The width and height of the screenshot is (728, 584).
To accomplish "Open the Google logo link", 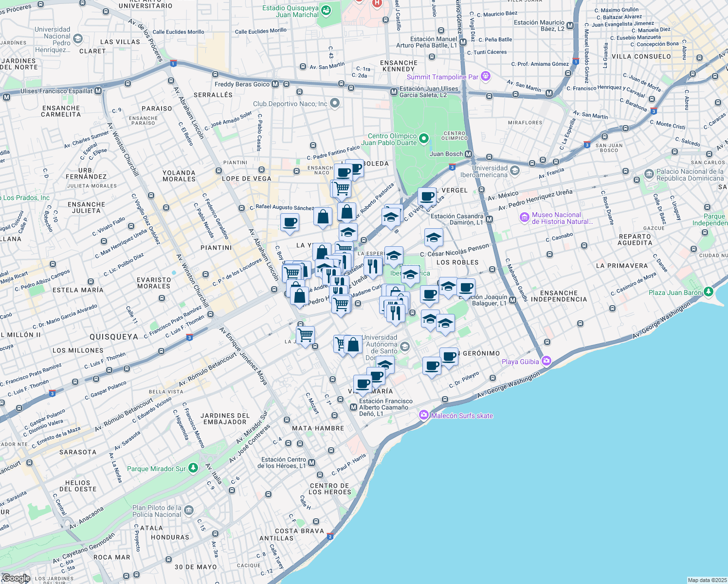I will click(16, 578).
